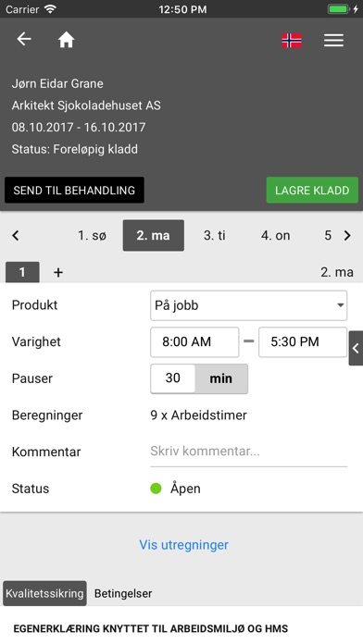Image resolution: width=363 pixels, height=644 pixels.
Task: Click the date range 08.10.2017 - 16.10.2017
Action: click(x=79, y=128)
